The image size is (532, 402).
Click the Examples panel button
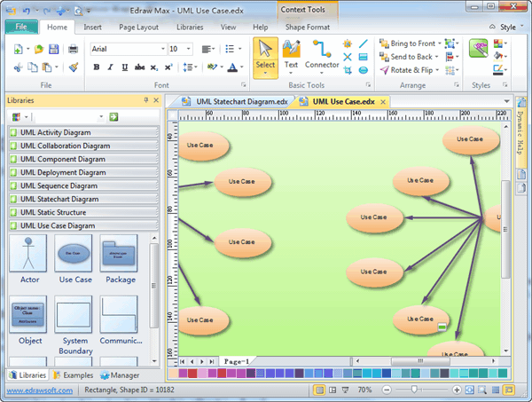coord(74,374)
